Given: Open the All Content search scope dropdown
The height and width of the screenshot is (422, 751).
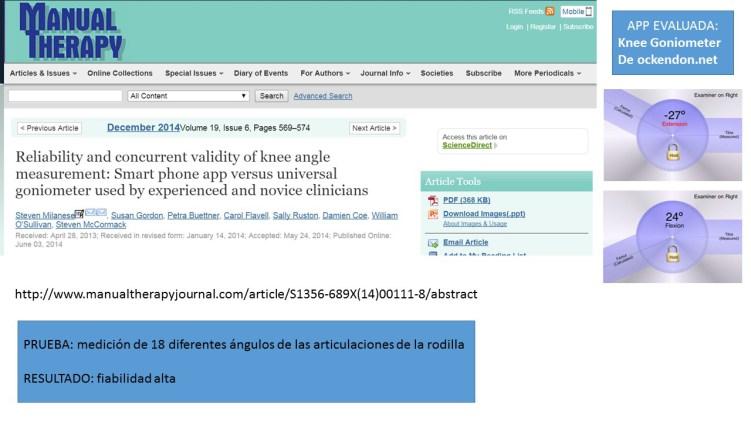Looking at the screenshot, I should point(188,96).
